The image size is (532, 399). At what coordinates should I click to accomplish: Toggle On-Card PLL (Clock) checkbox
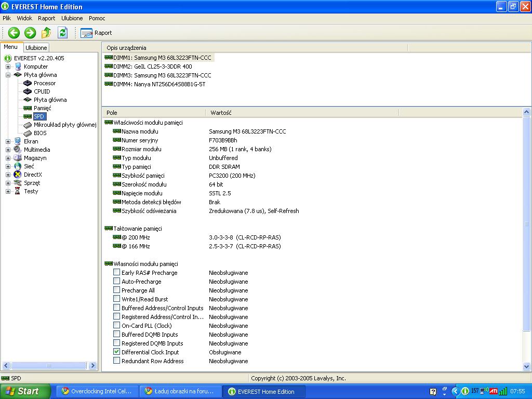[x=116, y=325]
